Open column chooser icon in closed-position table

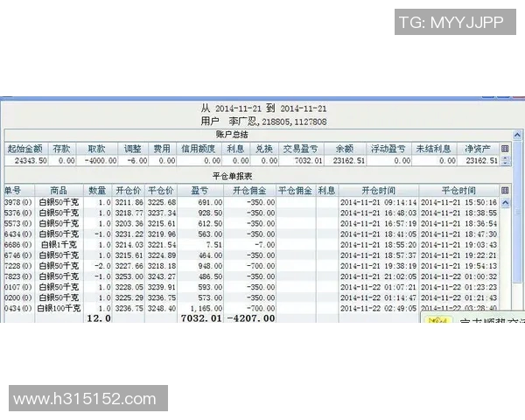tap(505, 190)
